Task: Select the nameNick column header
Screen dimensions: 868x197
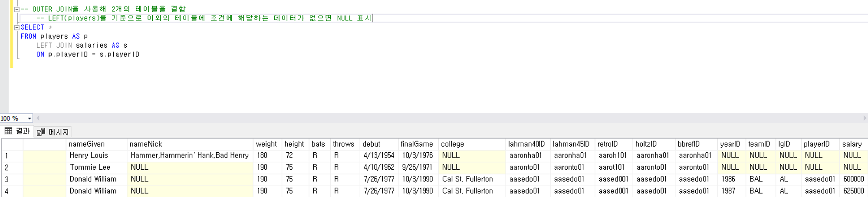Action: (x=190, y=144)
